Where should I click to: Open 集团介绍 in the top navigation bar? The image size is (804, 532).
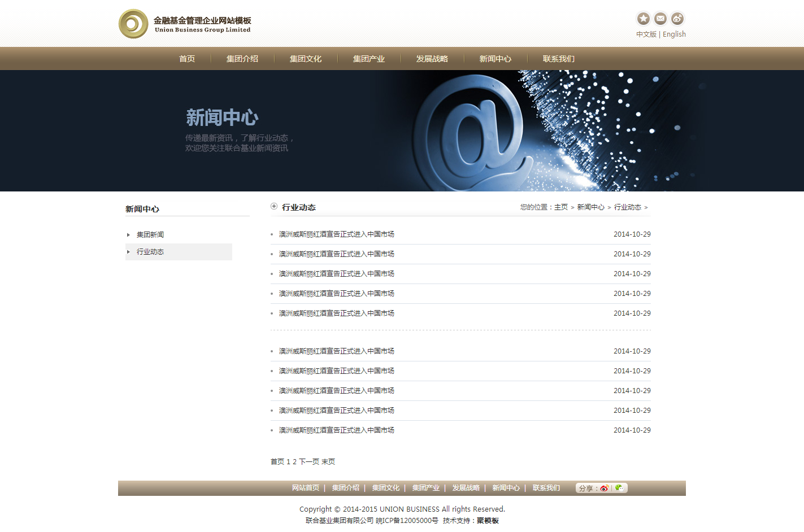[x=242, y=59]
